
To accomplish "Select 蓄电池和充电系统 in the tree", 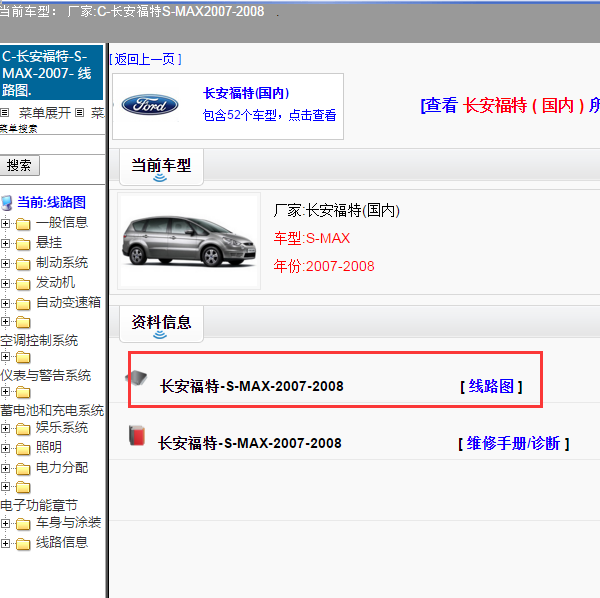I will coord(52,410).
